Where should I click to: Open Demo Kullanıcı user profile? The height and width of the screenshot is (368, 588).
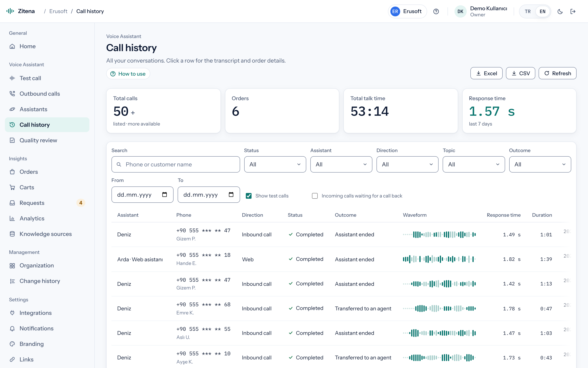tap(481, 11)
